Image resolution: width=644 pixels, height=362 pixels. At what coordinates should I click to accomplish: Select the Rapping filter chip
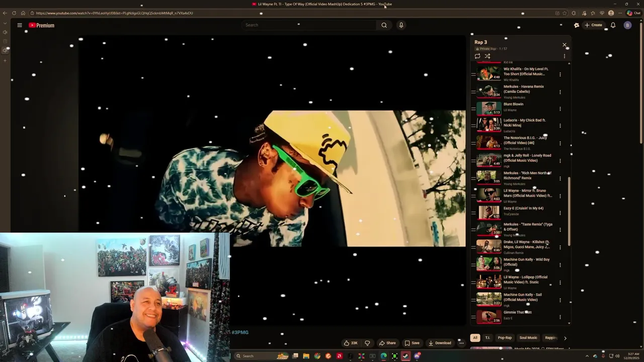pyautogui.click(x=550, y=338)
